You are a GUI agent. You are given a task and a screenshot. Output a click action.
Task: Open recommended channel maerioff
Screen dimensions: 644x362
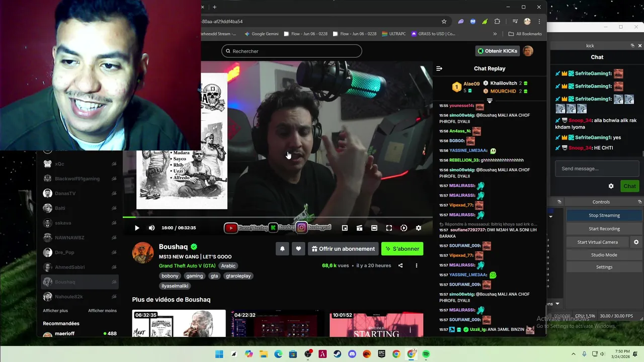point(79,334)
